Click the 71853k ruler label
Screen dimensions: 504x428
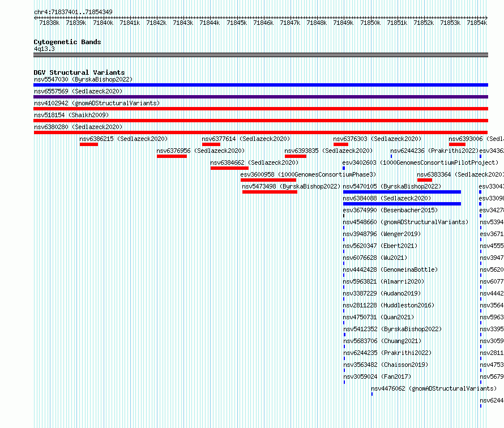(x=450, y=23)
